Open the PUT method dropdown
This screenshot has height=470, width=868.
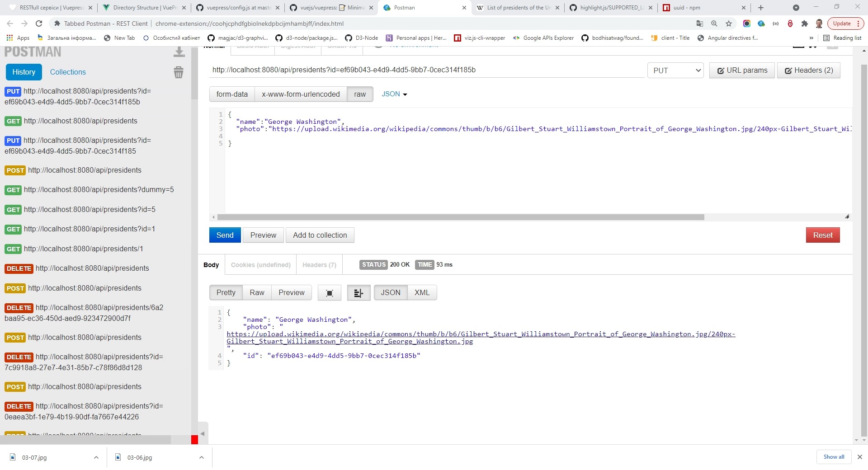675,70
